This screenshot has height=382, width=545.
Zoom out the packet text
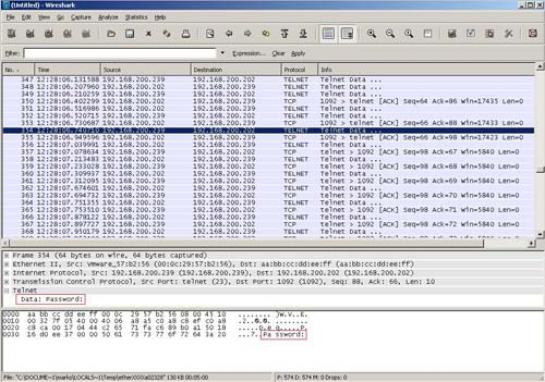coord(390,34)
